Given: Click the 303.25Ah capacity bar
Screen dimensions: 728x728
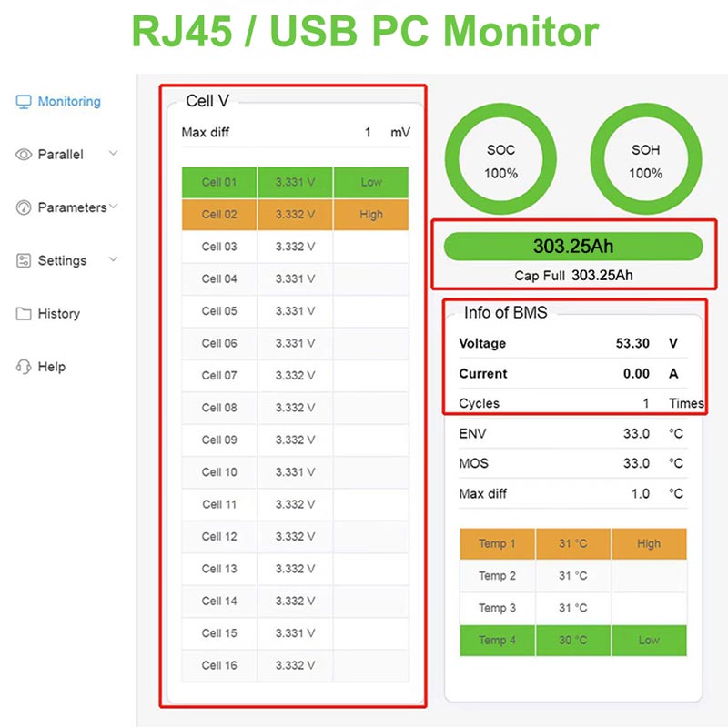Looking at the screenshot, I should (573, 246).
